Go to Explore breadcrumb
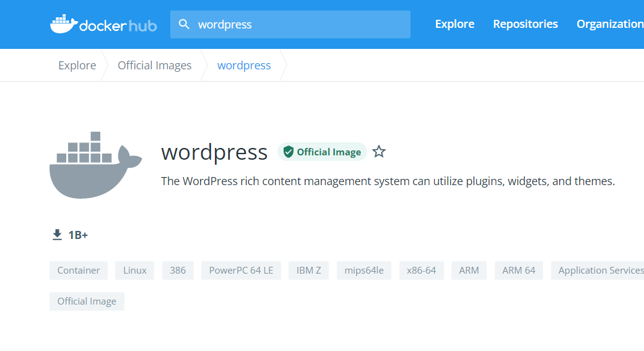Viewport: 644px width, 351px height. click(77, 65)
